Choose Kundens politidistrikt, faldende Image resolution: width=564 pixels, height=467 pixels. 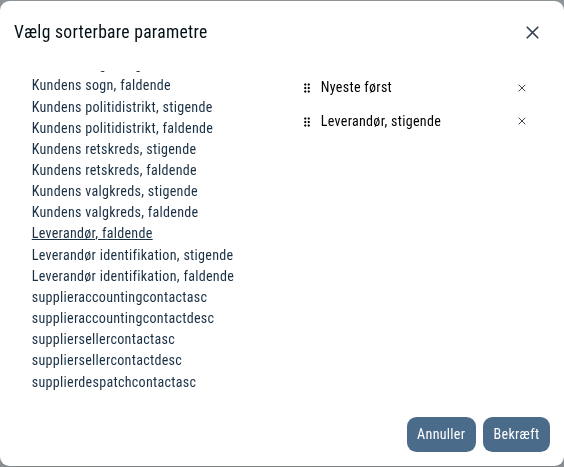pos(122,128)
